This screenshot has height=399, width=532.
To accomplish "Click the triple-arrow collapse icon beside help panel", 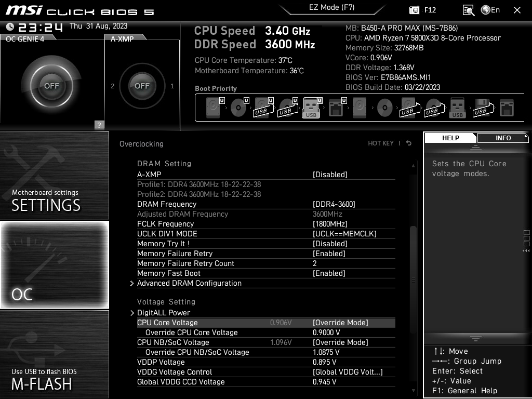I will point(526,251).
